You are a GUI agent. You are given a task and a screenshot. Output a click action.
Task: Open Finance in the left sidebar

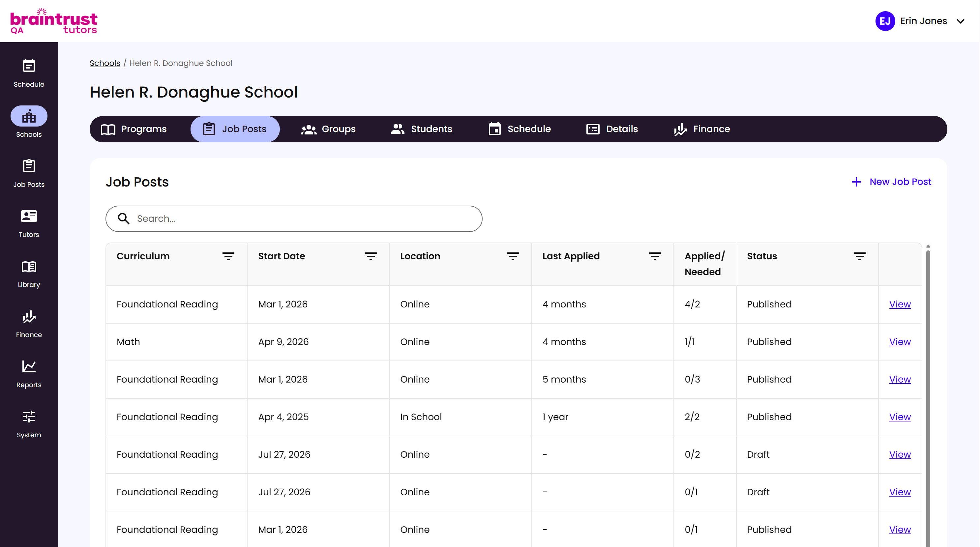pyautogui.click(x=29, y=324)
